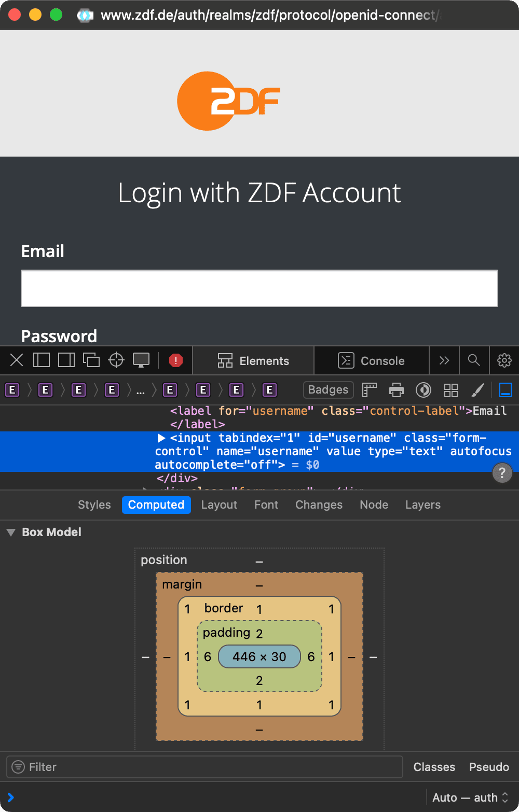519x812 pixels.
Task: Switch to the Styles sidebar tab
Action: [x=94, y=505]
